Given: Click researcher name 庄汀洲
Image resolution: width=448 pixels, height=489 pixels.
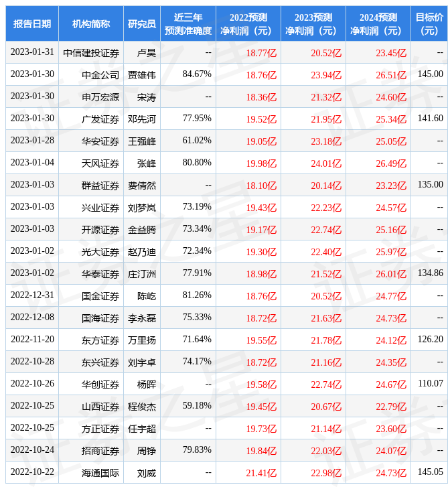Looking at the screenshot, I should pos(142,274).
